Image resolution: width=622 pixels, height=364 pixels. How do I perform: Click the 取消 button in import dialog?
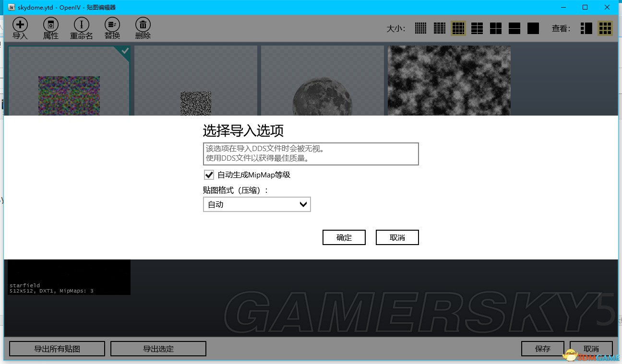point(397,237)
